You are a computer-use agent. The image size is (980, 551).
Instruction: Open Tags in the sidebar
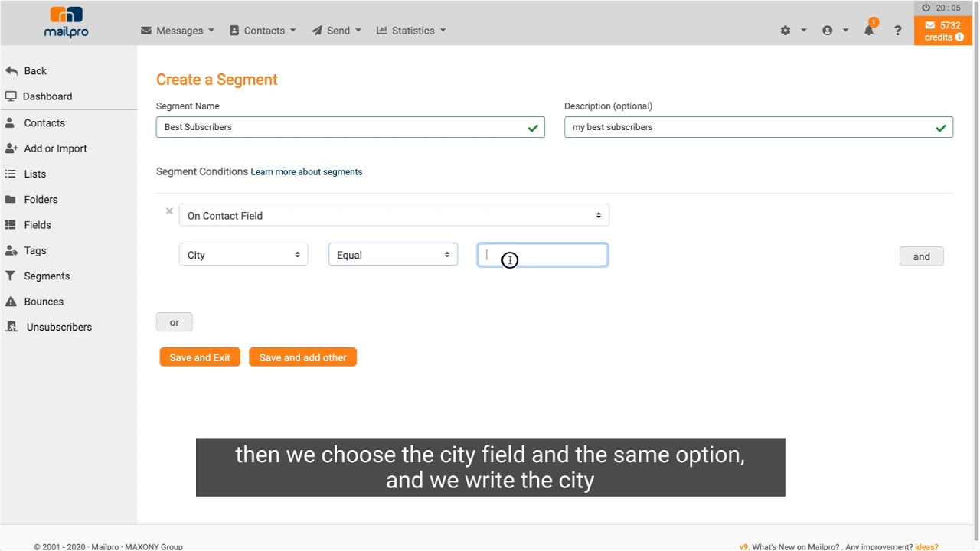point(34,250)
